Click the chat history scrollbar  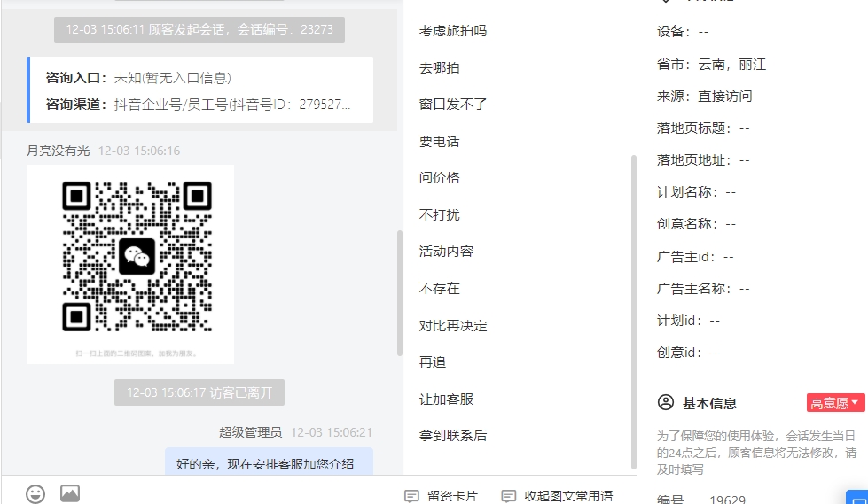[x=400, y=293]
